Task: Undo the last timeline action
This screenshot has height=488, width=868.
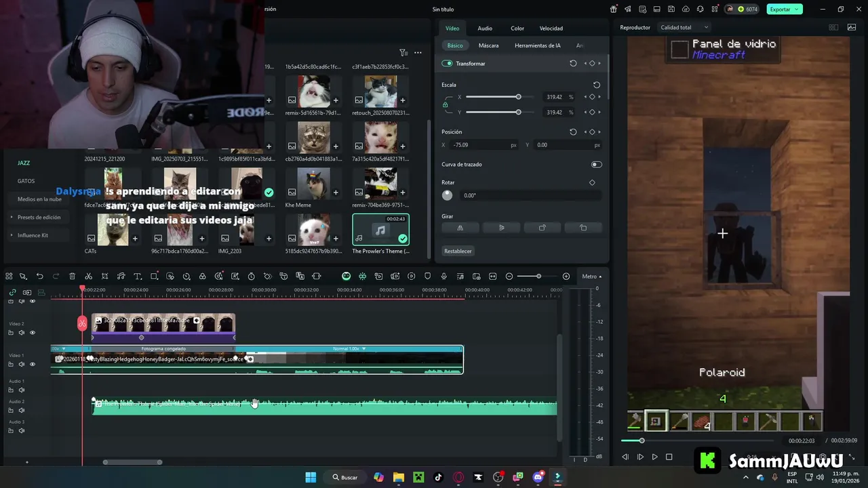Action: point(39,277)
